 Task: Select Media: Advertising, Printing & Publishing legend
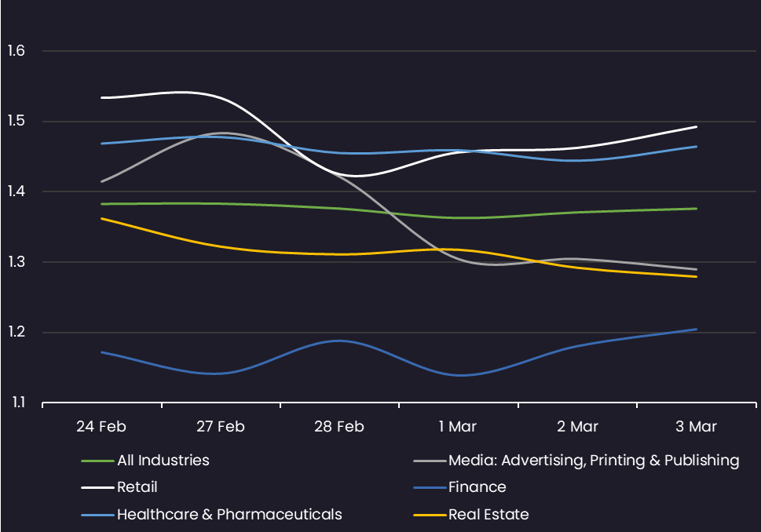[x=594, y=461]
